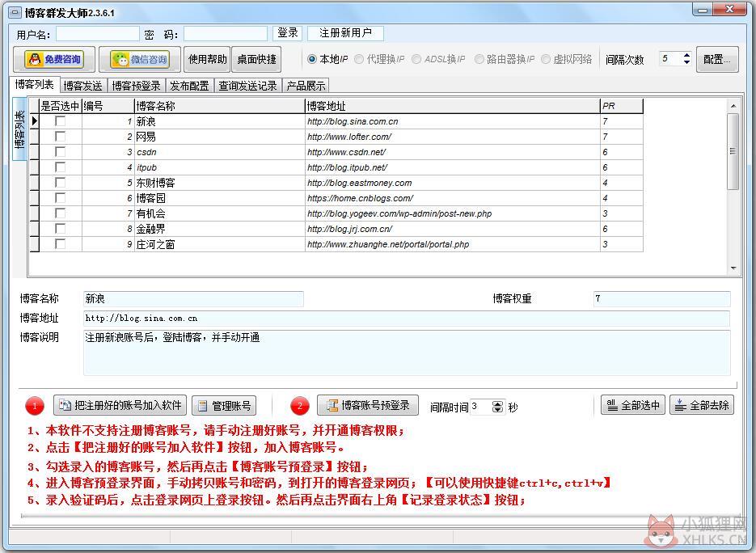Click the 密码 input field
This screenshot has width=756, height=553.
pos(225,34)
